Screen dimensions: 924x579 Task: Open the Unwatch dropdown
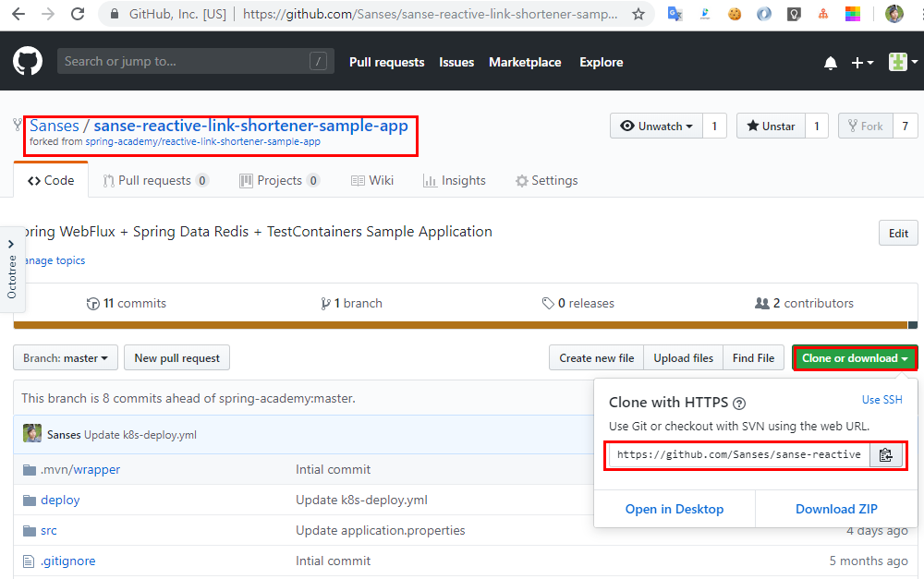[656, 127]
